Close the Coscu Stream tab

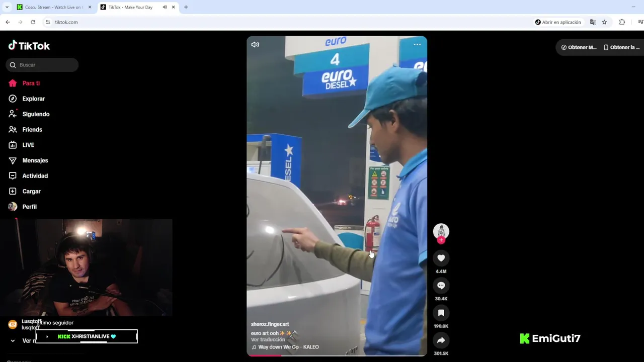coord(90,7)
